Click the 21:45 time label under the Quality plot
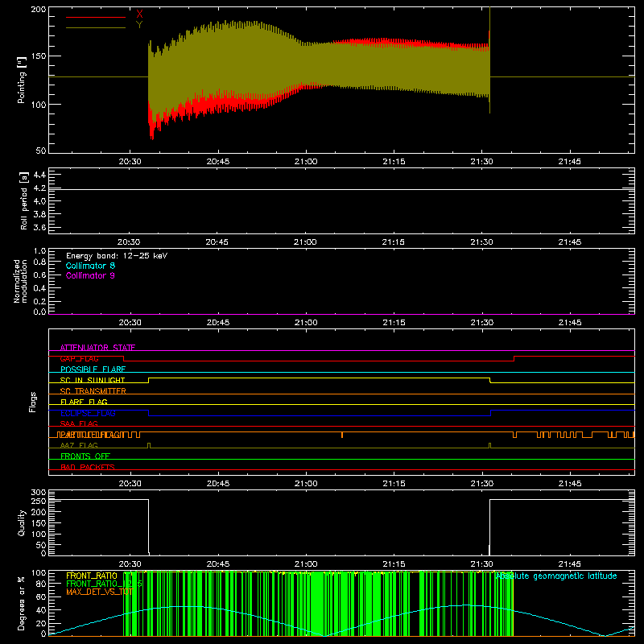644x644 pixels. coord(570,564)
